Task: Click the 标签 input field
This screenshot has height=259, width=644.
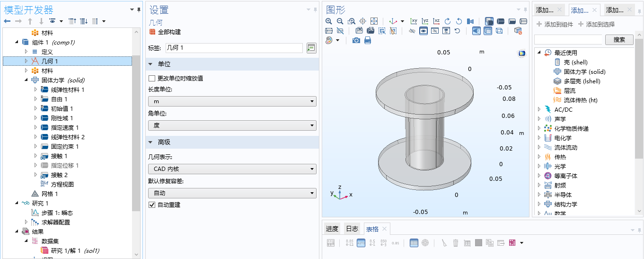Action: (x=234, y=48)
